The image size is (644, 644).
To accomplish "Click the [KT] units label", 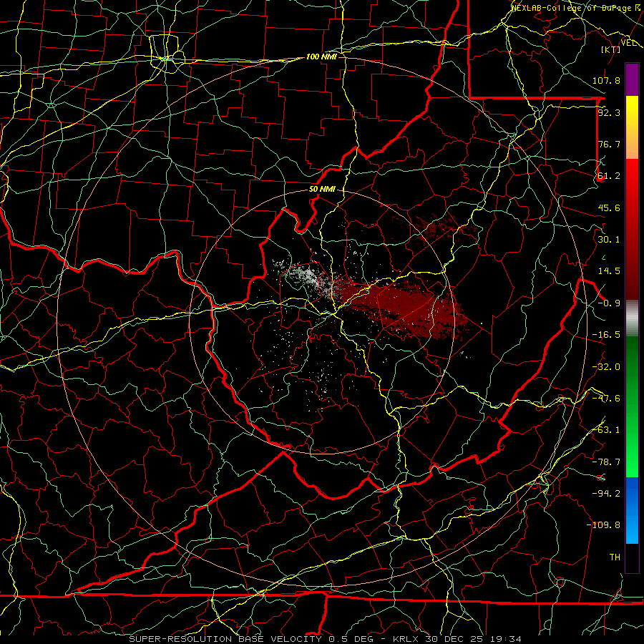I will click(x=611, y=49).
